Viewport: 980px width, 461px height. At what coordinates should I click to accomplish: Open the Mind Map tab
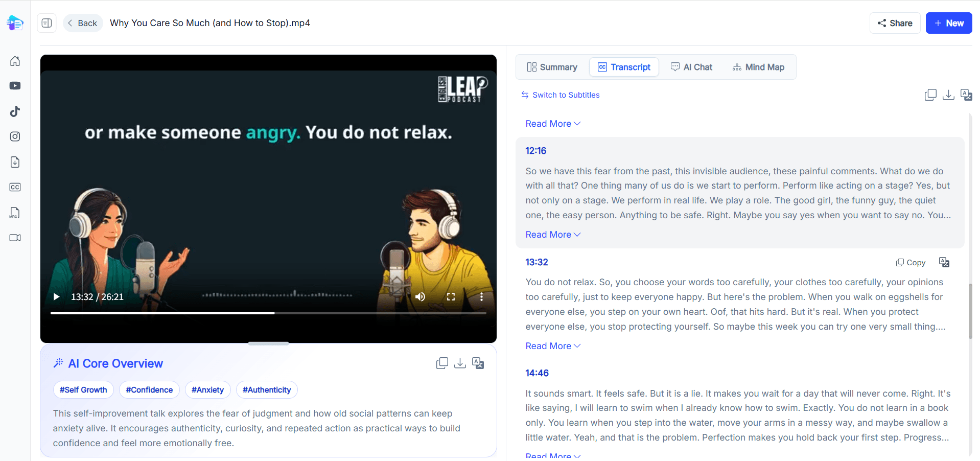[758, 67]
